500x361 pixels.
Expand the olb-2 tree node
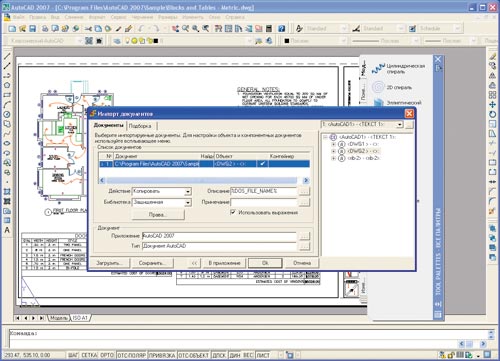(x=333, y=158)
